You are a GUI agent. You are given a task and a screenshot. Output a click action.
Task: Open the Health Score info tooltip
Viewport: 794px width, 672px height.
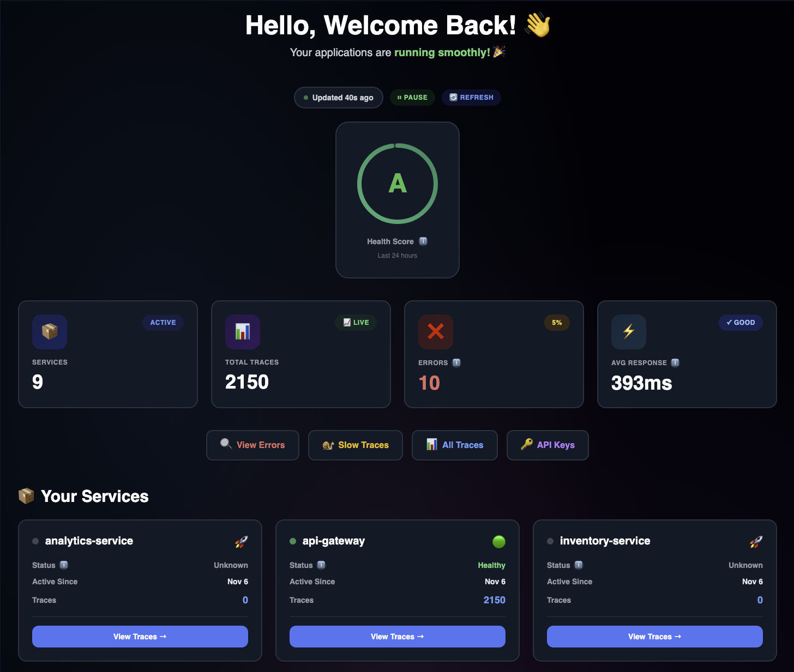point(423,241)
